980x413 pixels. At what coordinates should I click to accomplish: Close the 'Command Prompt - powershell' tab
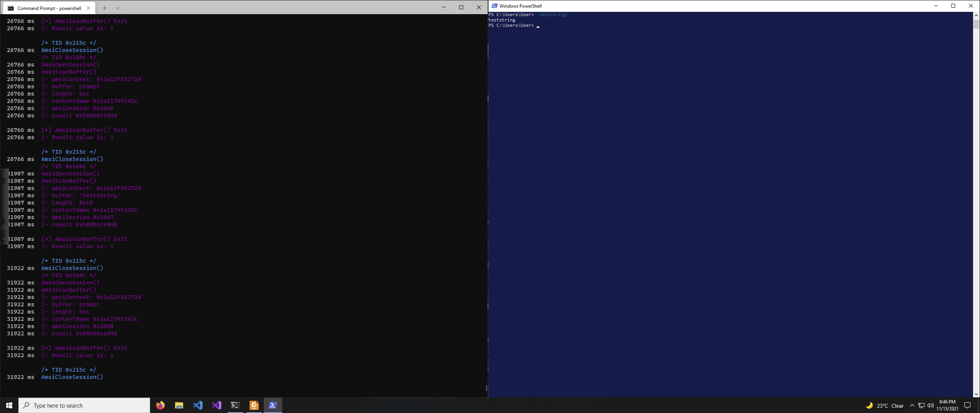tap(88, 8)
